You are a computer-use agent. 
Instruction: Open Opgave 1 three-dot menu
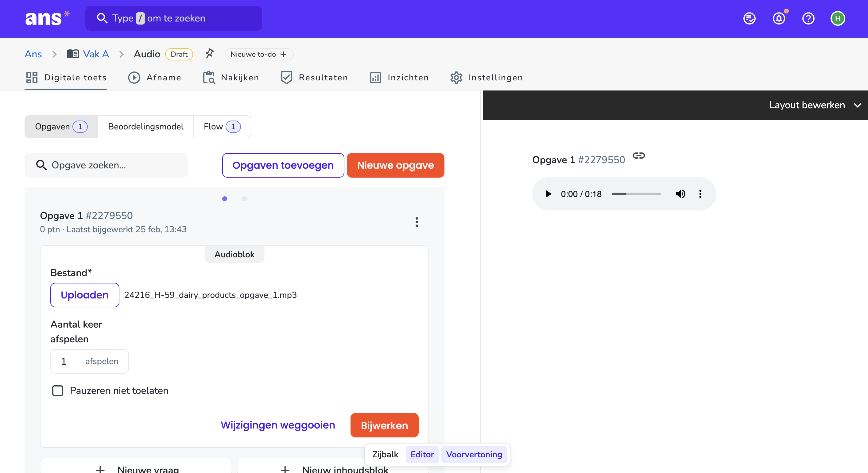click(417, 222)
